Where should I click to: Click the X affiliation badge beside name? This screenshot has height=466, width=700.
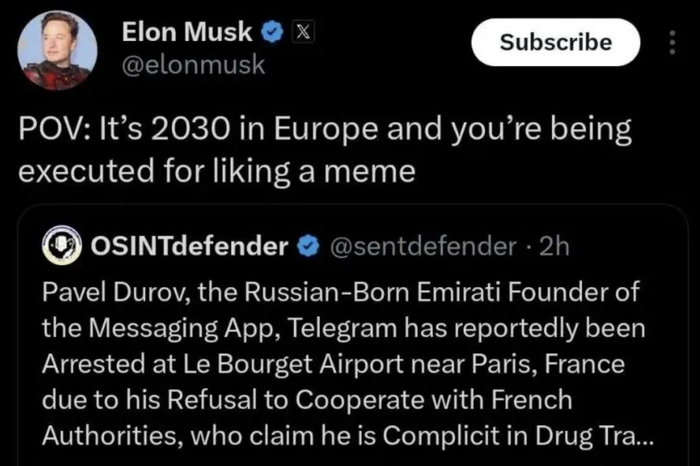[297, 32]
